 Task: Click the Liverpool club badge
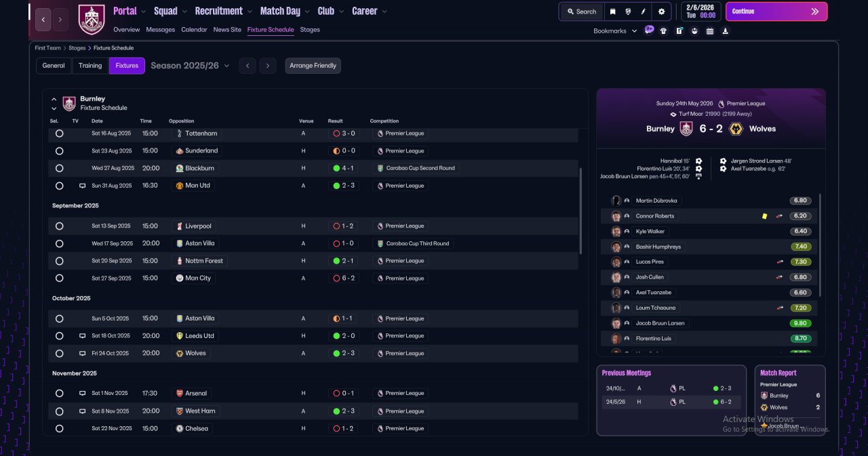(179, 226)
